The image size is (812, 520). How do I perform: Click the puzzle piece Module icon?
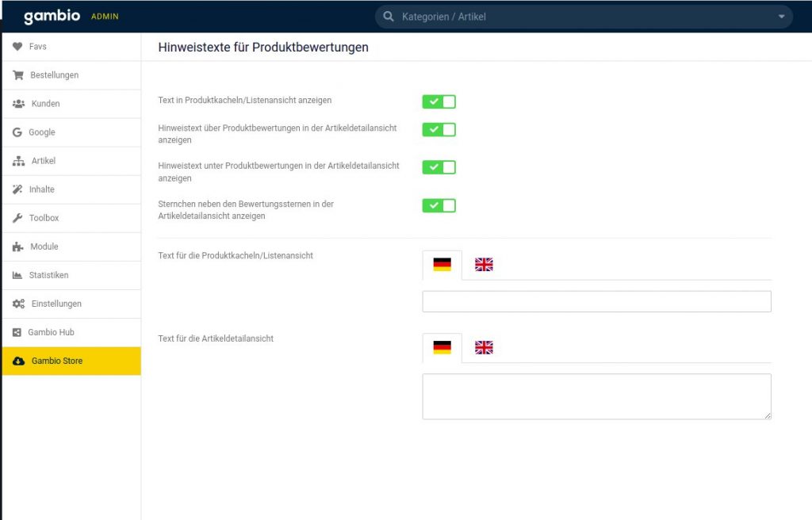(x=17, y=247)
